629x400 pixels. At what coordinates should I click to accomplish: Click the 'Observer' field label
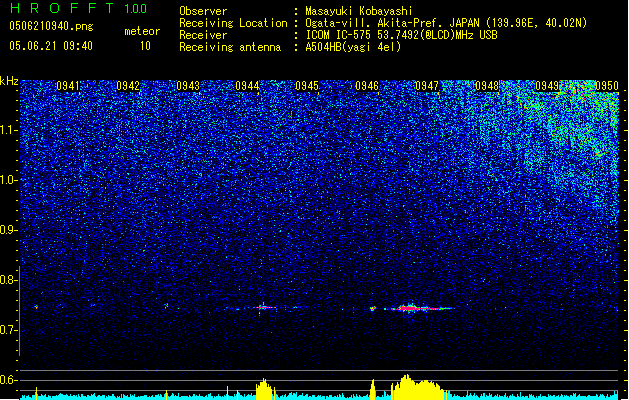click(203, 11)
